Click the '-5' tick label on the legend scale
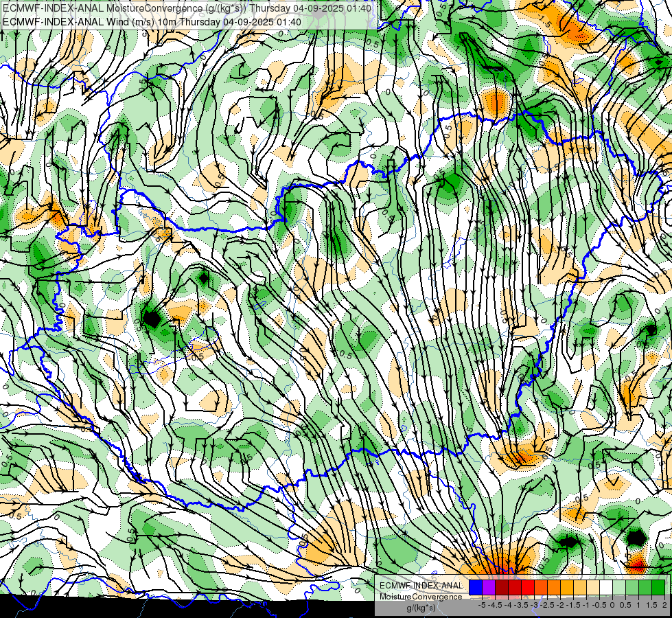672x618 pixels. [482, 605]
